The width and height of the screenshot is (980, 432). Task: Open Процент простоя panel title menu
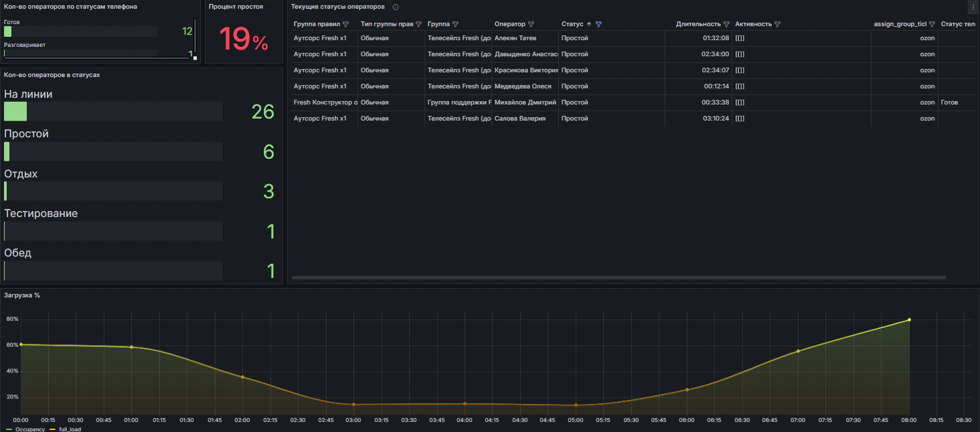pos(236,7)
